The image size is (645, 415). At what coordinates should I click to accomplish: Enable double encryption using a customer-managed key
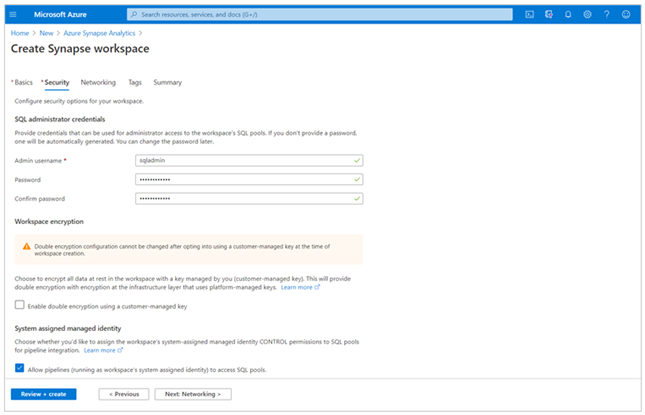[19, 305]
